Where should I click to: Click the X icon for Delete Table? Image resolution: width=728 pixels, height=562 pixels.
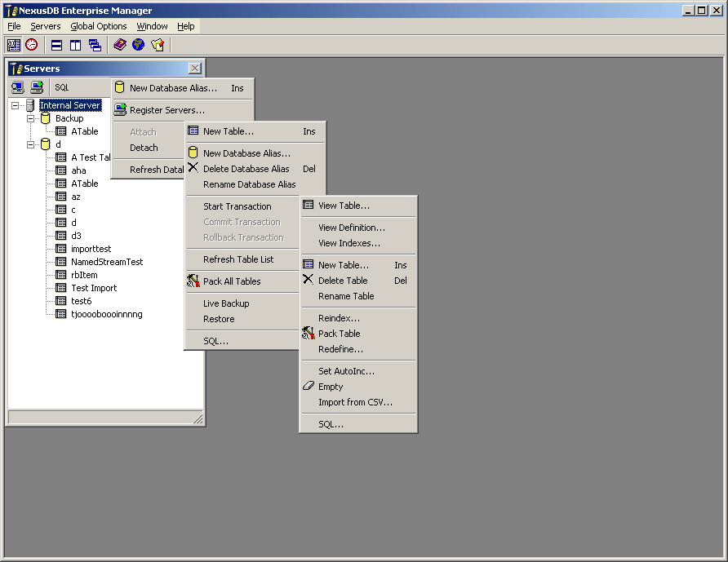[309, 280]
